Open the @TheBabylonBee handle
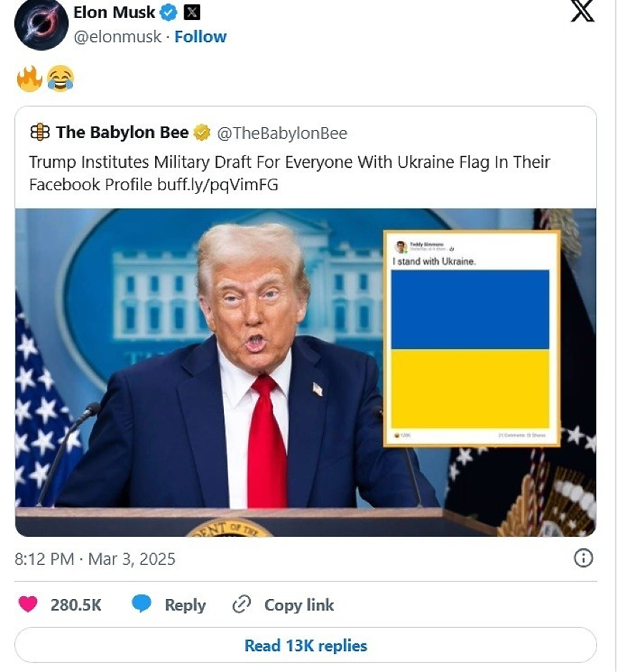 pos(282,133)
